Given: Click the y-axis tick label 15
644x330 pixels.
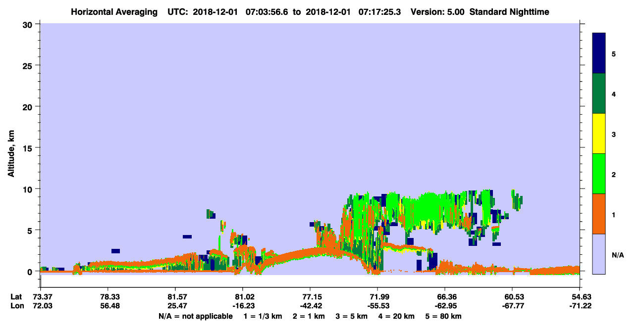Looking at the screenshot, I should pyautogui.click(x=29, y=148).
